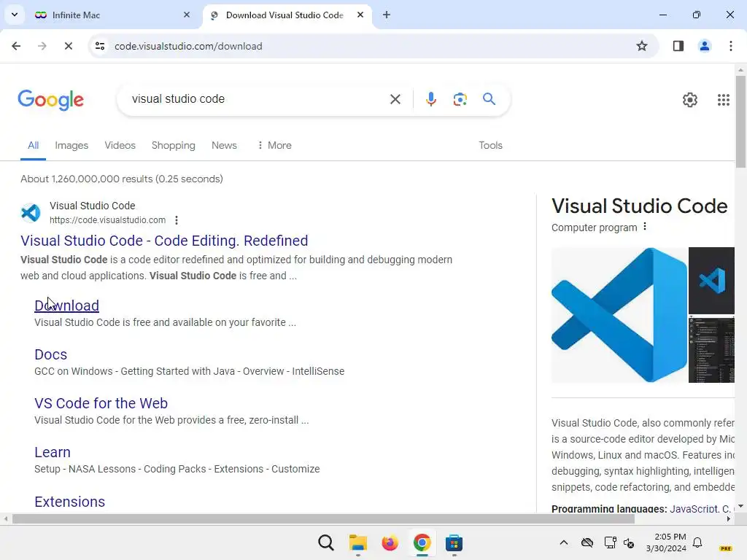Image resolution: width=747 pixels, height=560 pixels.
Task: Click the OneDrive cloud tray icon
Action: point(587,542)
